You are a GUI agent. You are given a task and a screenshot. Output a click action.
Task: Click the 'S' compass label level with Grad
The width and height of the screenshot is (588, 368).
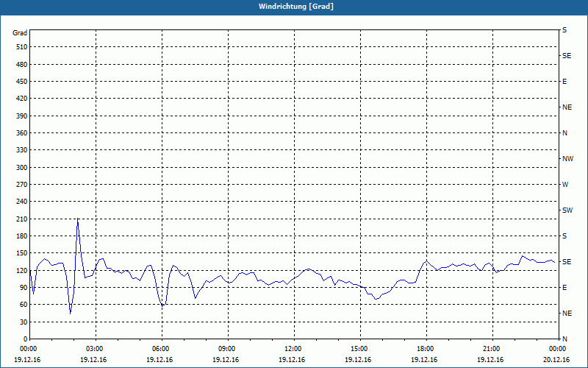tap(564, 30)
